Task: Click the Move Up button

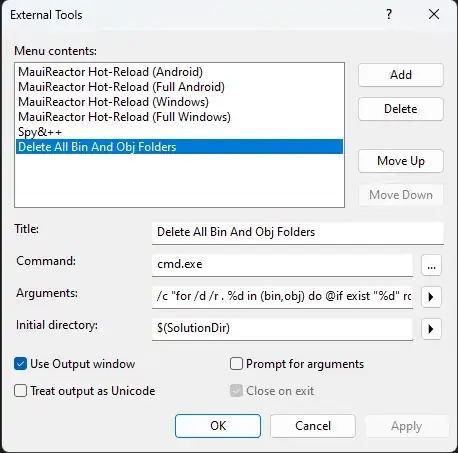Action: 401,161
